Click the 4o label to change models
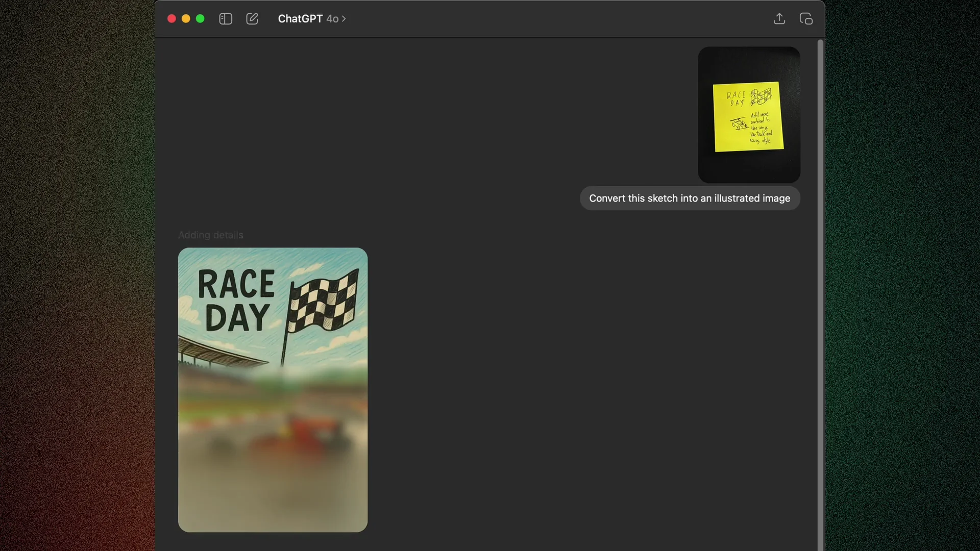Screen dimensions: 980x551 [333, 19]
